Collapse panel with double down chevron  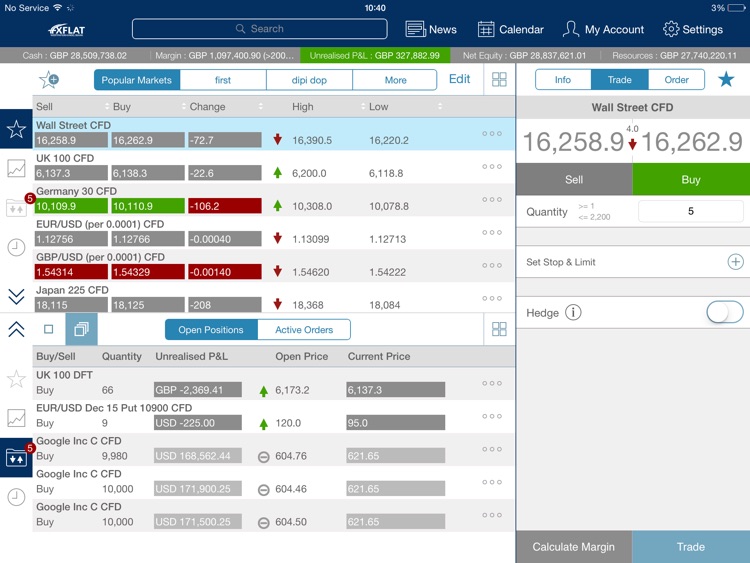point(16,297)
